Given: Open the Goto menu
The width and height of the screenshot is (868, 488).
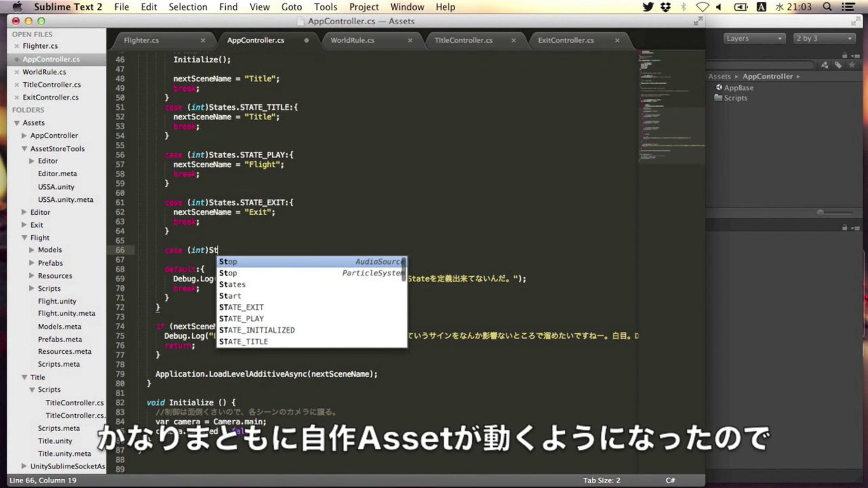Looking at the screenshot, I should pyautogui.click(x=292, y=7).
